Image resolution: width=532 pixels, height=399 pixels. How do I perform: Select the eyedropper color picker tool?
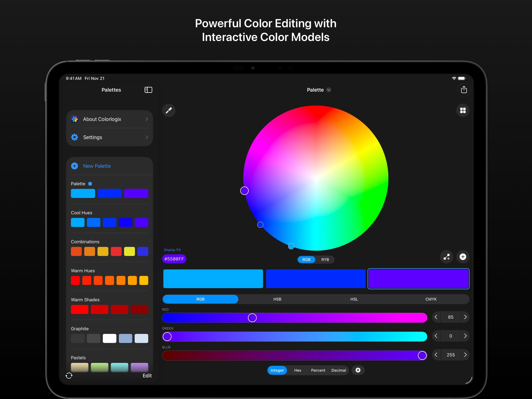click(169, 110)
